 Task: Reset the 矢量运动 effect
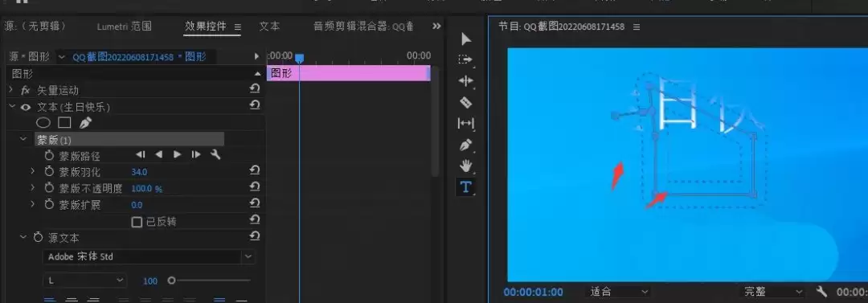(x=255, y=88)
